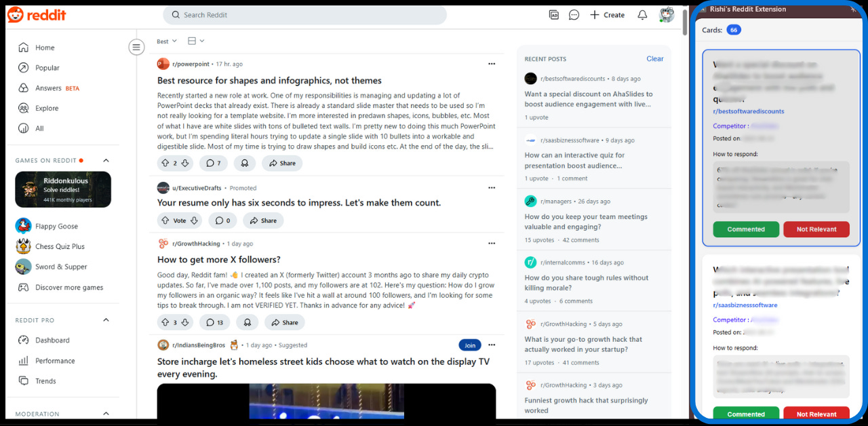Share the promoted resume post
Image resolution: width=868 pixels, height=426 pixels.
click(263, 220)
